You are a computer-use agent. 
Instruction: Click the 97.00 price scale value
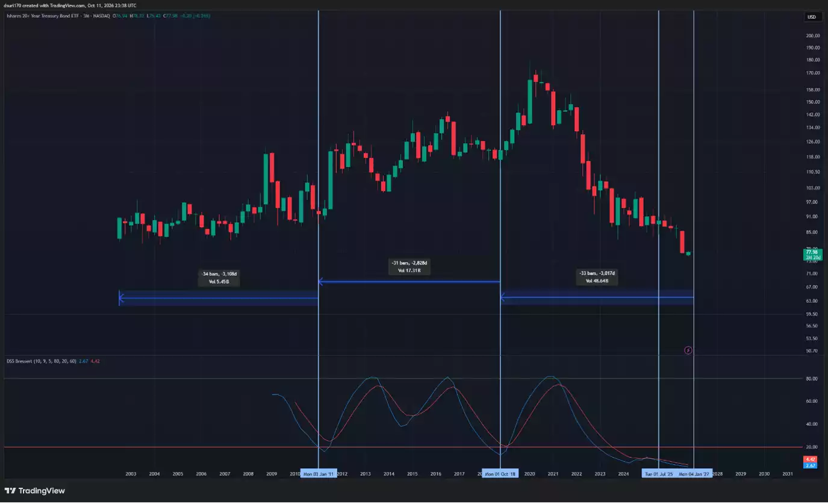pyautogui.click(x=811, y=202)
